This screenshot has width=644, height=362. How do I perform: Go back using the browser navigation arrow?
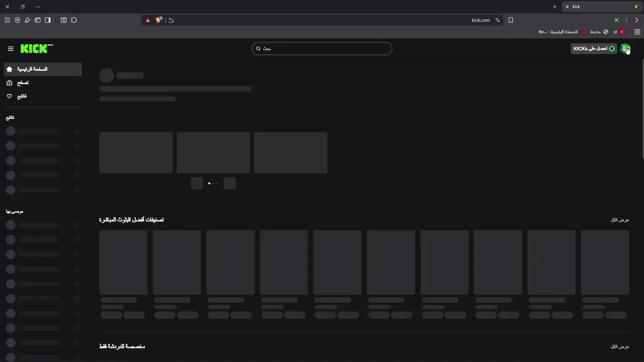pos(626,20)
